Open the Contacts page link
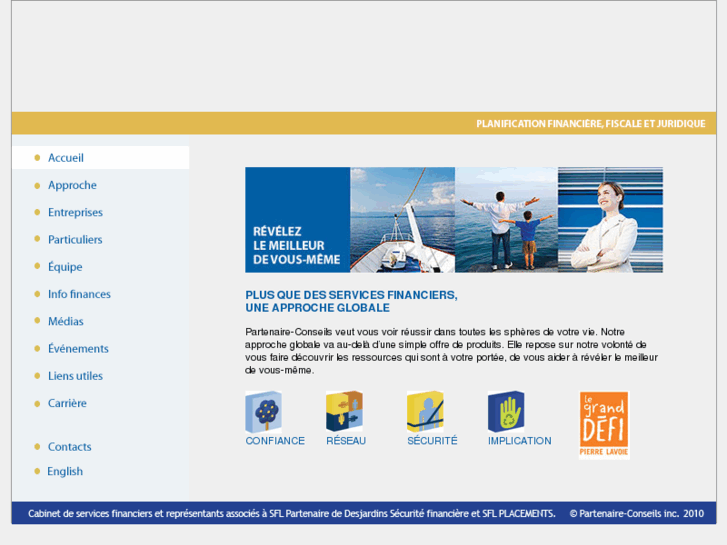 point(70,447)
